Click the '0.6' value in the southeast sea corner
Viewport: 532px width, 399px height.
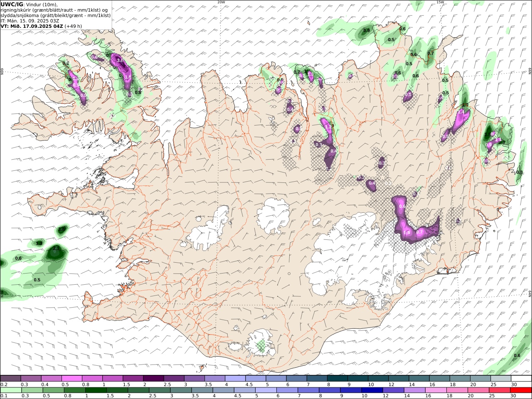pos(517,355)
